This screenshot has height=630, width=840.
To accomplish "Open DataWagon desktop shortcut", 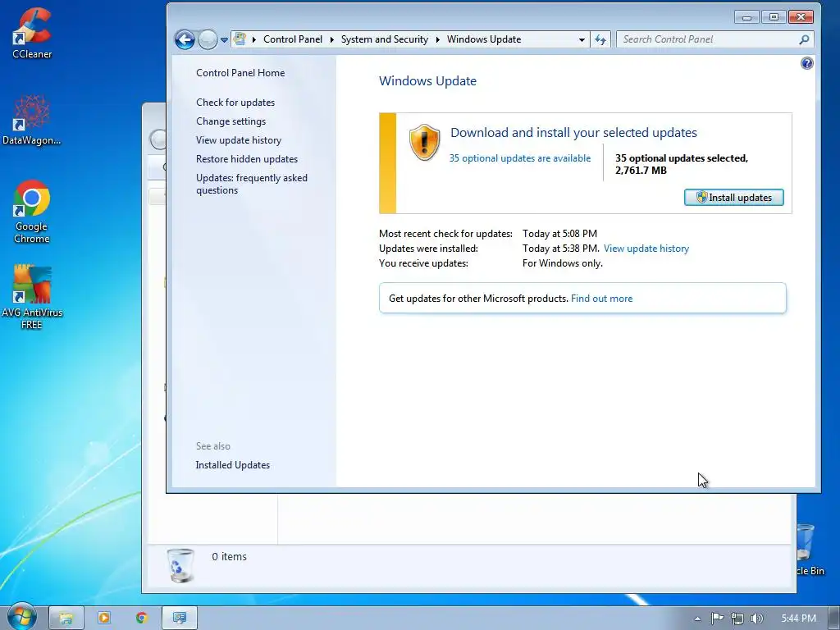I will [32, 120].
